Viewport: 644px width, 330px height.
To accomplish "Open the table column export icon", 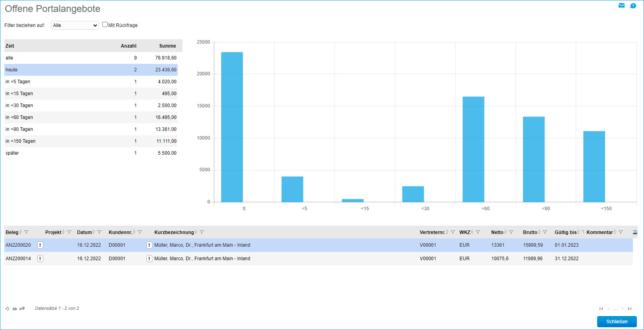I will (635, 232).
